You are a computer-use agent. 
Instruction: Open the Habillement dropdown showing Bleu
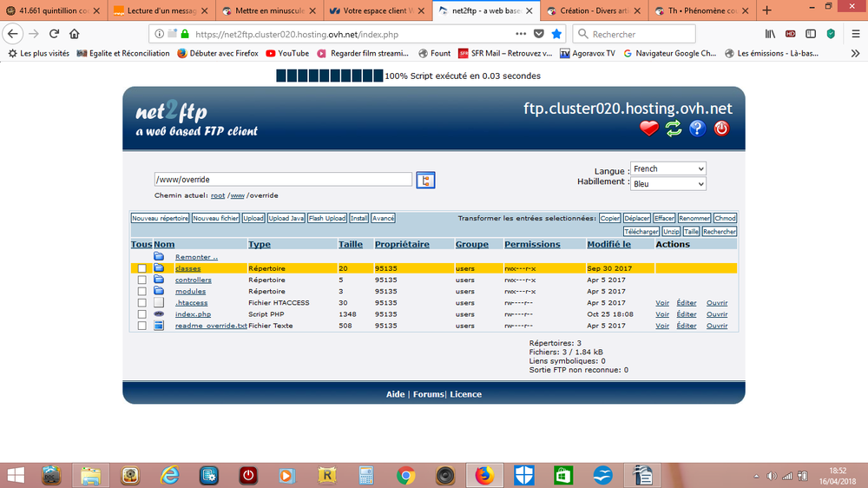point(668,184)
